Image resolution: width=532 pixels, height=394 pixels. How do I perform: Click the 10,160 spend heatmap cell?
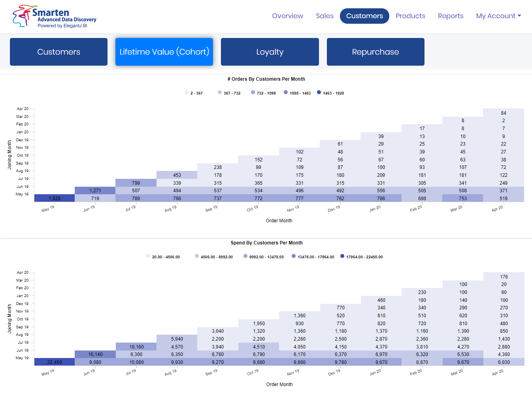[x=136, y=347]
